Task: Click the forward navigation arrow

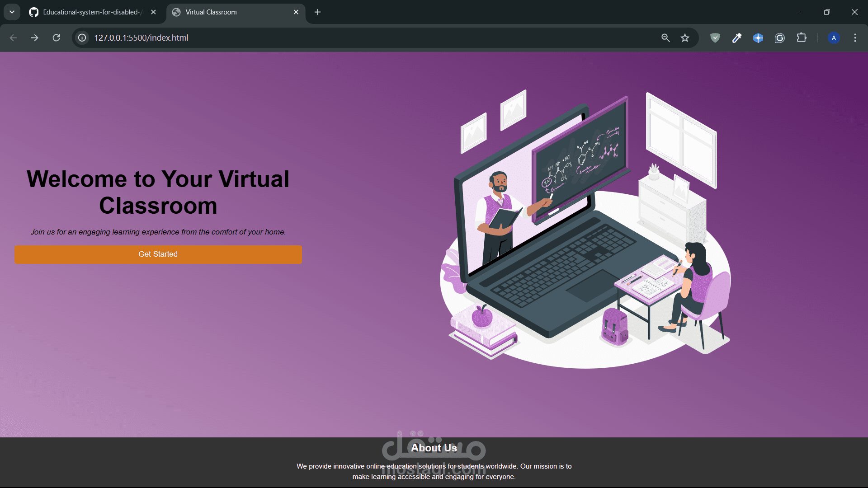Action: 35,38
